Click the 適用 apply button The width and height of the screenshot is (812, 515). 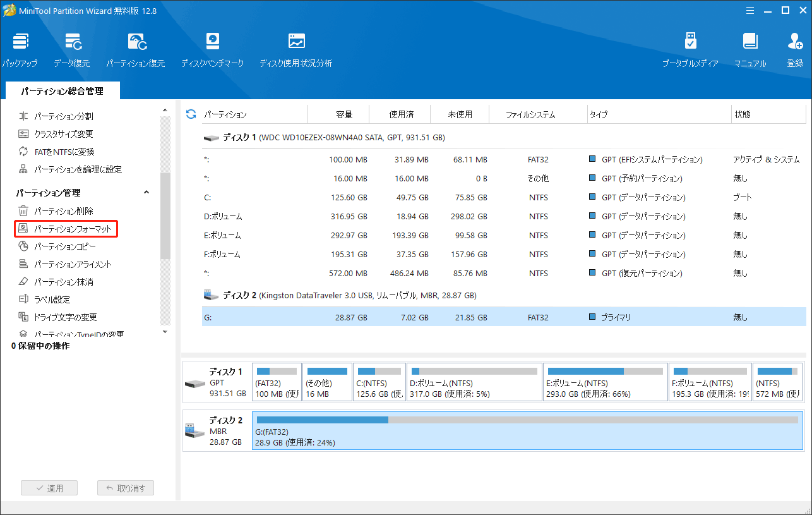click(49, 488)
